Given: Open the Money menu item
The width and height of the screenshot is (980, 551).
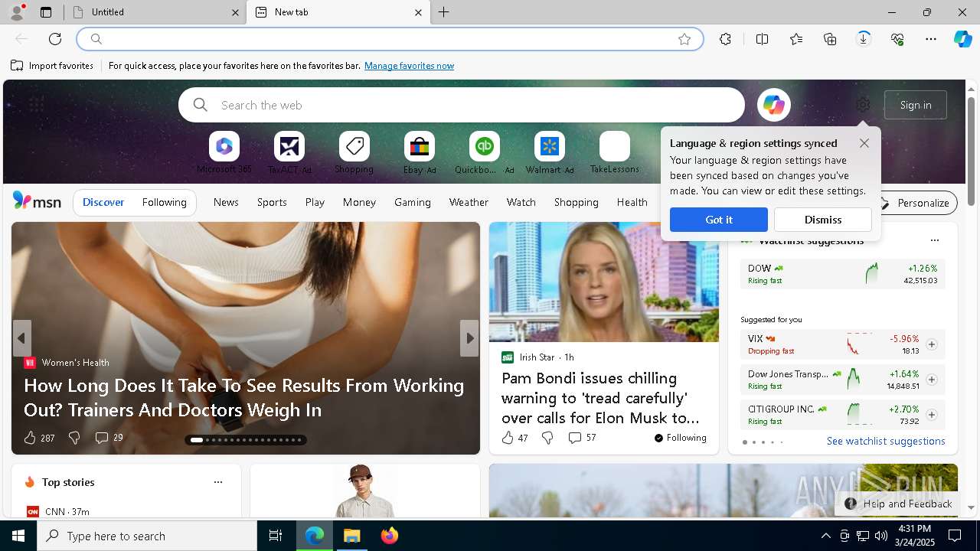Looking at the screenshot, I should click(359, 202).
